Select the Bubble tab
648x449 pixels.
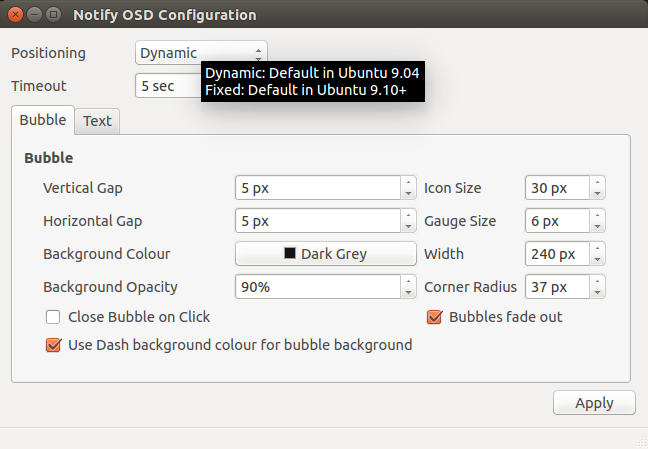point(43,120)
